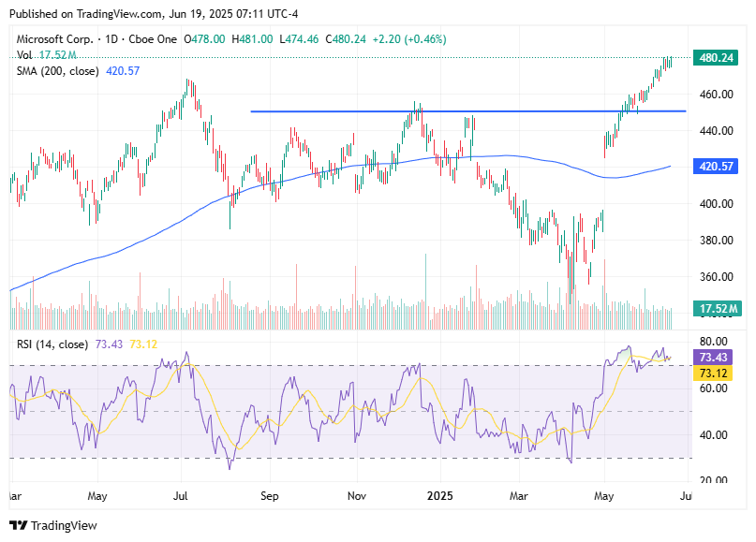
Task: Click the TradingView logo icon
Action: [19, 525]
